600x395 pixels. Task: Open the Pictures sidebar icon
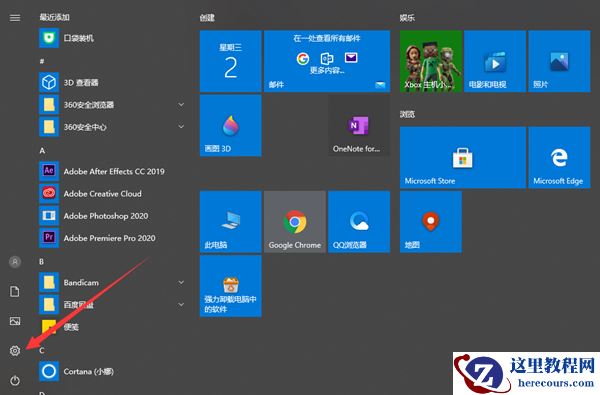[15, 321]
